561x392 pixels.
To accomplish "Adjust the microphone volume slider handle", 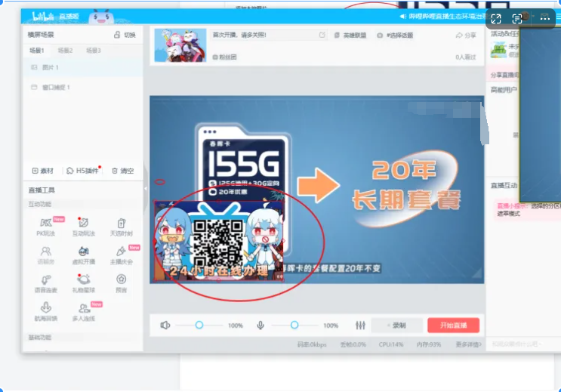I will click(294, 325).
